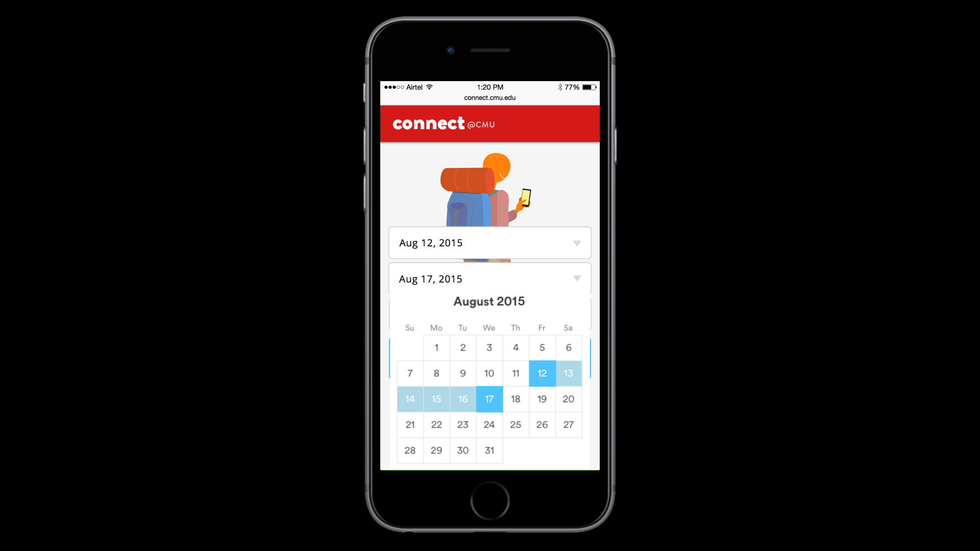Select Saturday column header Sa
Viewport: 980px width, 551px height.
[568, 328]
